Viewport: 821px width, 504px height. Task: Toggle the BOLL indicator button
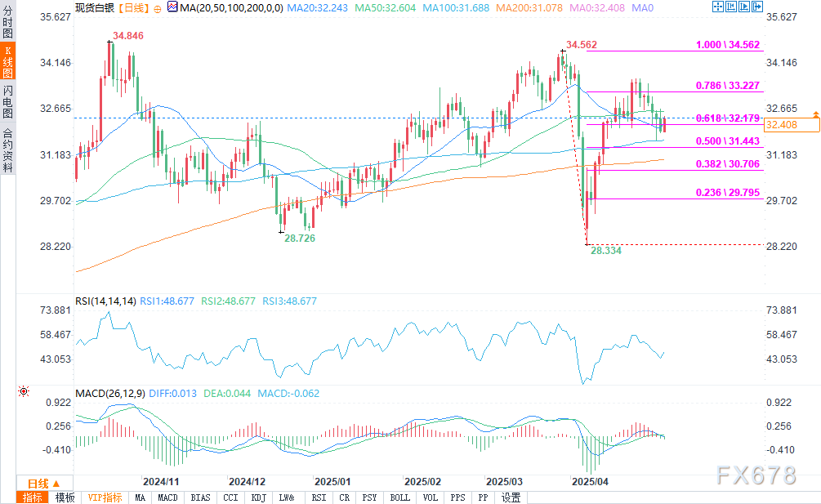click(x=400, y=497)
